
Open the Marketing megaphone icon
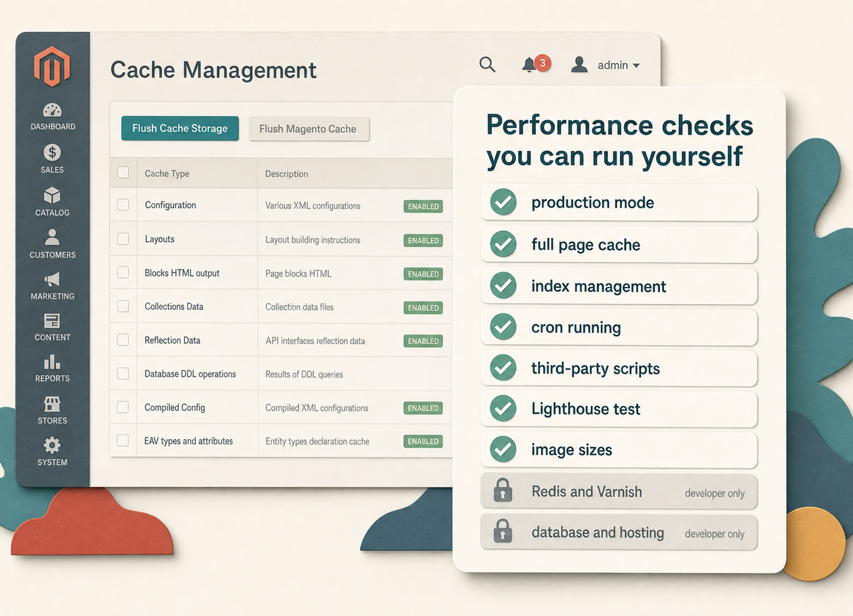point(52,279)
